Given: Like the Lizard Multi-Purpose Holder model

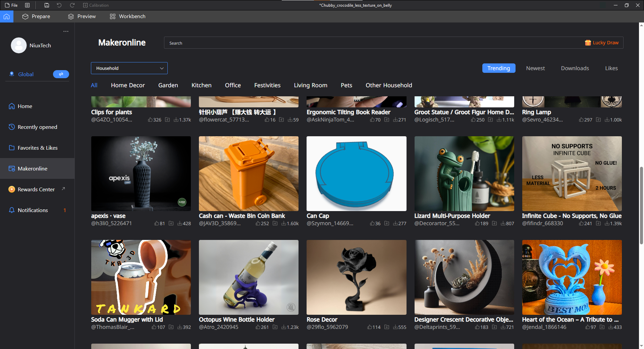Looking at the screenshot, I should click(477, 223).
